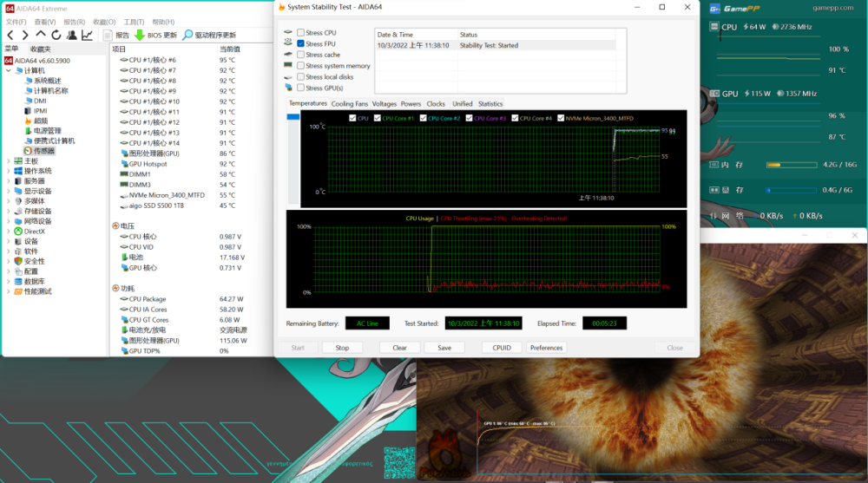Viewport: 868px width, 483px height.
Task: Expand the 显示设备 tree node
Action: point(9,191)
